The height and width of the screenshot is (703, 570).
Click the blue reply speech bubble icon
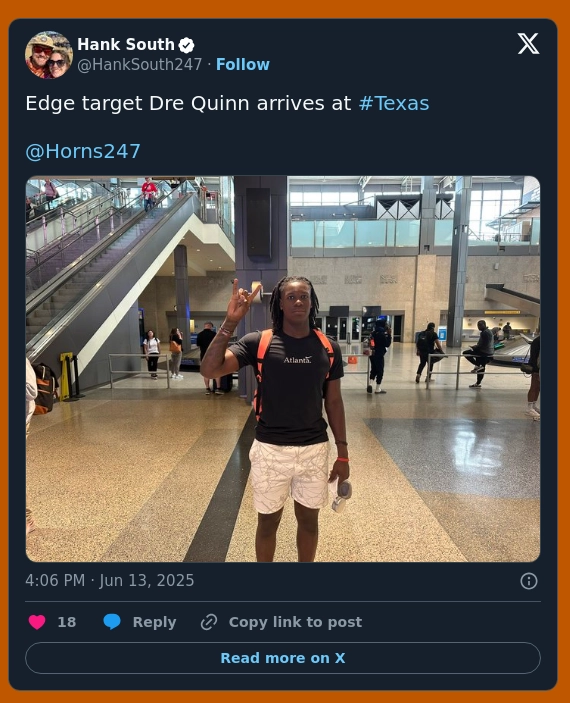tap(112, 622)
